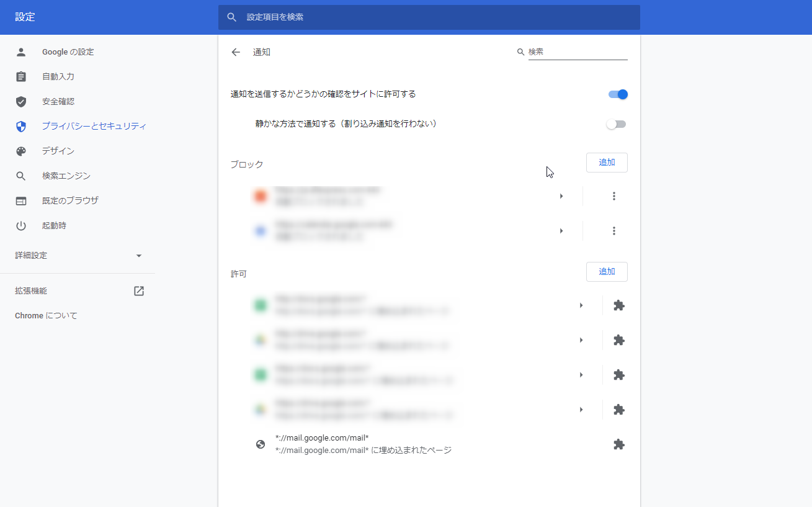Select the *://mail.google.com/mail* entry text
Viewport: 812px width, 507px height.
coord(322,438)
